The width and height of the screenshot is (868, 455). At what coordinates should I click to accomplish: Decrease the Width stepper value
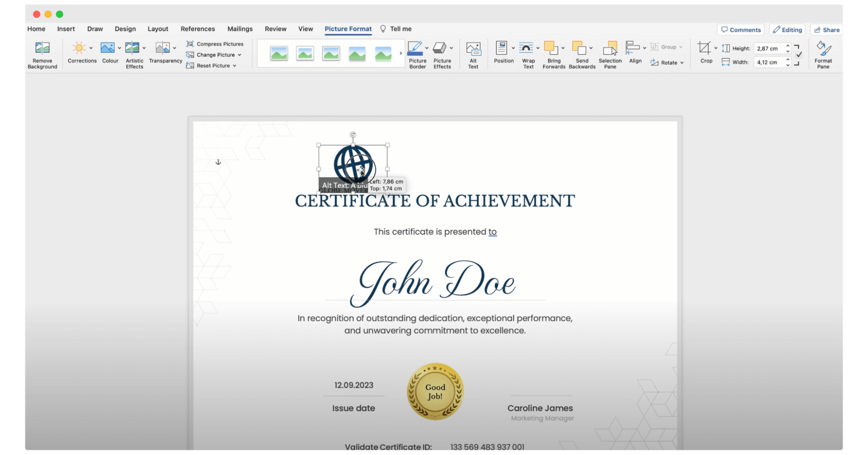coord(788,65)
